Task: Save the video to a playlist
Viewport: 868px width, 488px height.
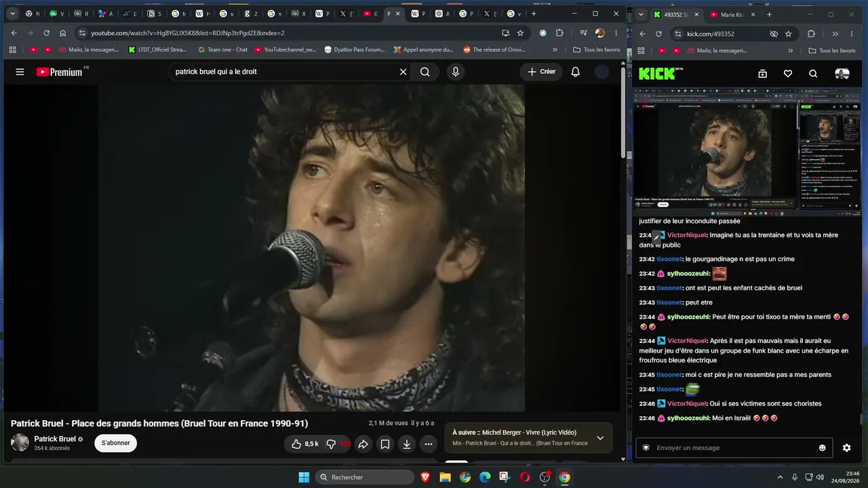Action: click(385, 444)
